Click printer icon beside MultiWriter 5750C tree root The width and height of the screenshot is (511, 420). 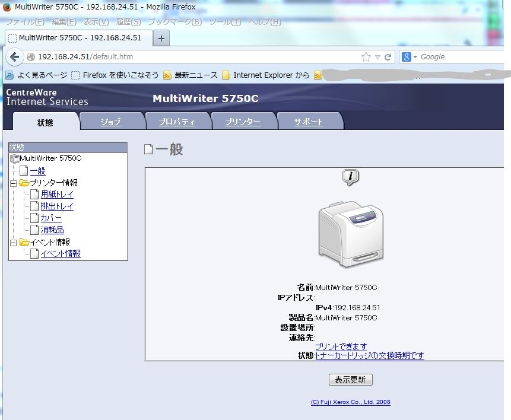(x=15, y=158)
